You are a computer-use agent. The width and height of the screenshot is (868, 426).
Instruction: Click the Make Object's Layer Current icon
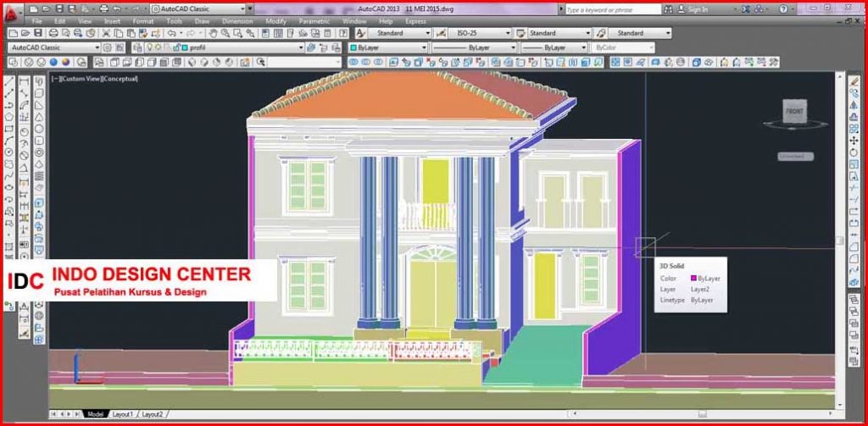coord(312,47)
